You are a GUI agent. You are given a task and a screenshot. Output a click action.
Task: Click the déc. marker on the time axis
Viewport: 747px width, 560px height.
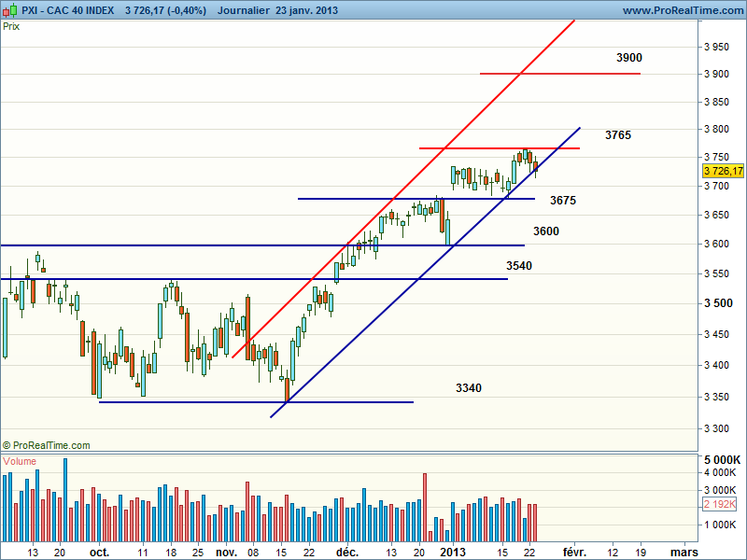(346, 552)
